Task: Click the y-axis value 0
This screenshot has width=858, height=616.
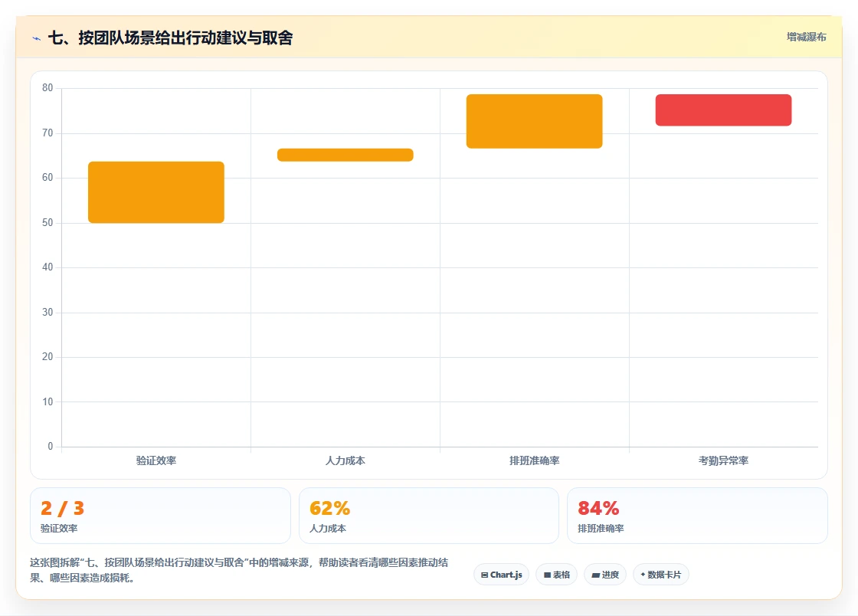Action: tap(51, 446)
